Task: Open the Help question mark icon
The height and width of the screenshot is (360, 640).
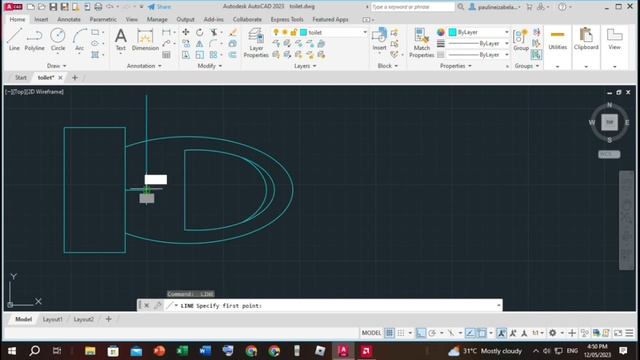Action: tap(562, 7)
